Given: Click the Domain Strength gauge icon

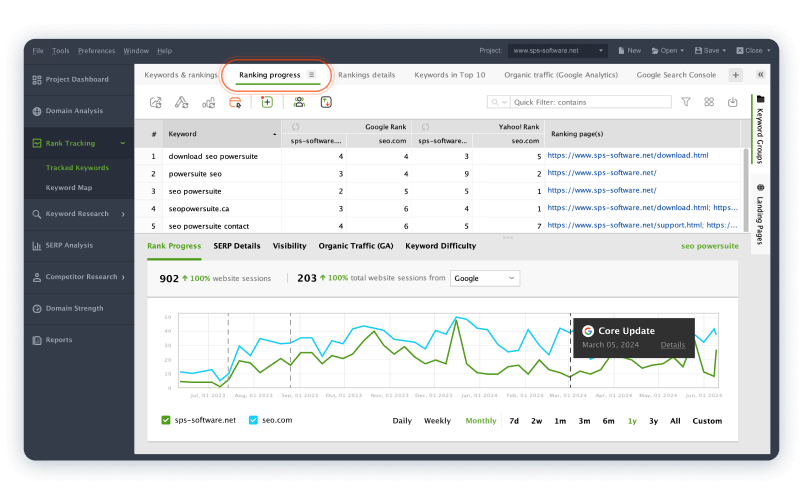Looking at the screenshot, I should [x=37, y=309].
